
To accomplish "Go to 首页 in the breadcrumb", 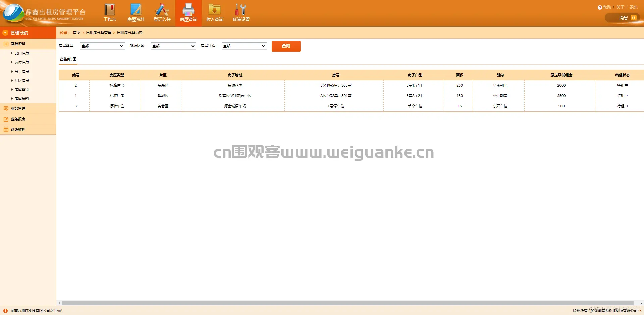I will pos(76,33).
